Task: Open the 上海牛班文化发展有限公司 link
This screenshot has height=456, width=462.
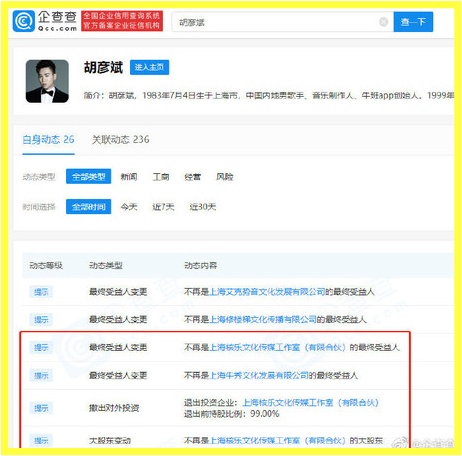Action: point(259,375)
